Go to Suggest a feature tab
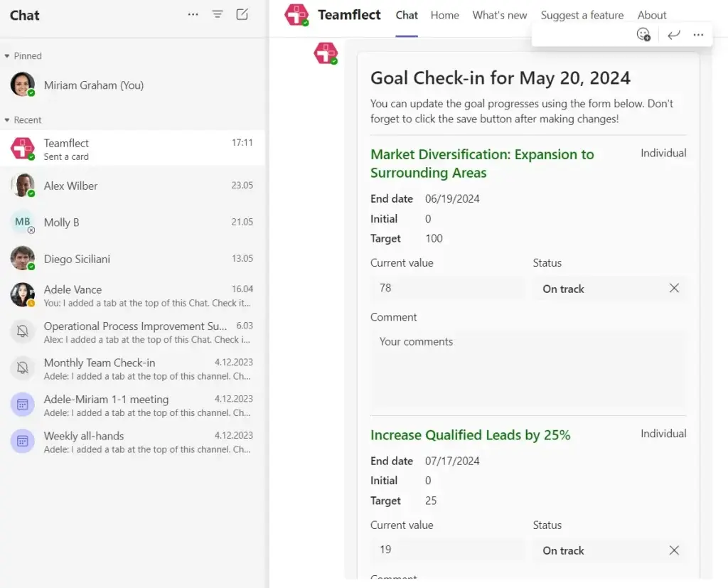Screen dimensions: 728x588 pos(582,16)
